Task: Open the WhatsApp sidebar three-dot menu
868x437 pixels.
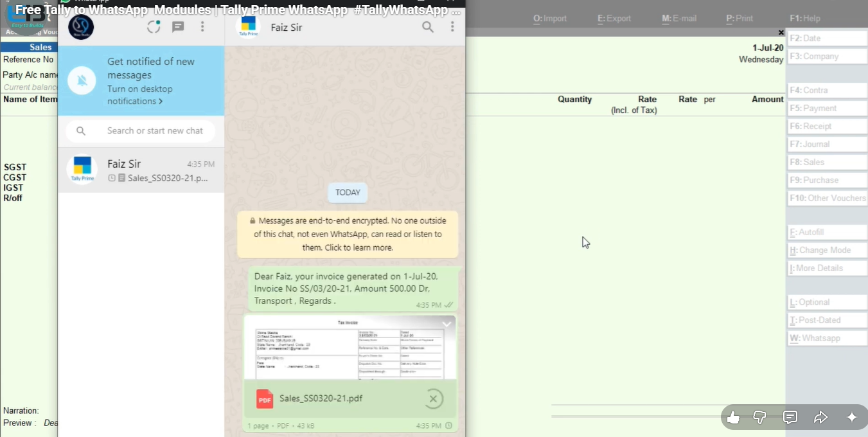Action: (202, 27)
